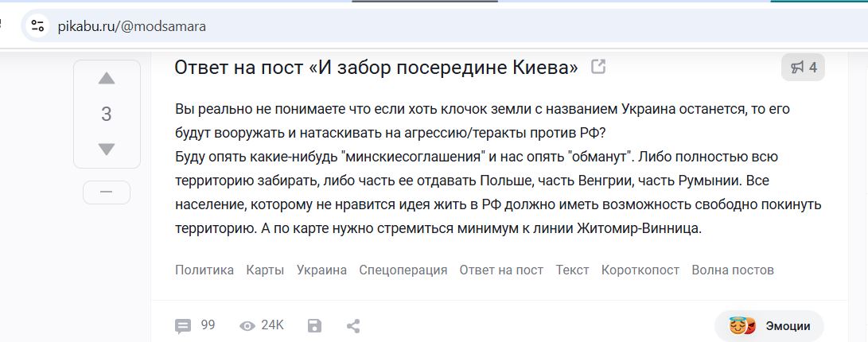The image size is (868, 342).
Task: Share the post via share icon
Action: point(353,326)
